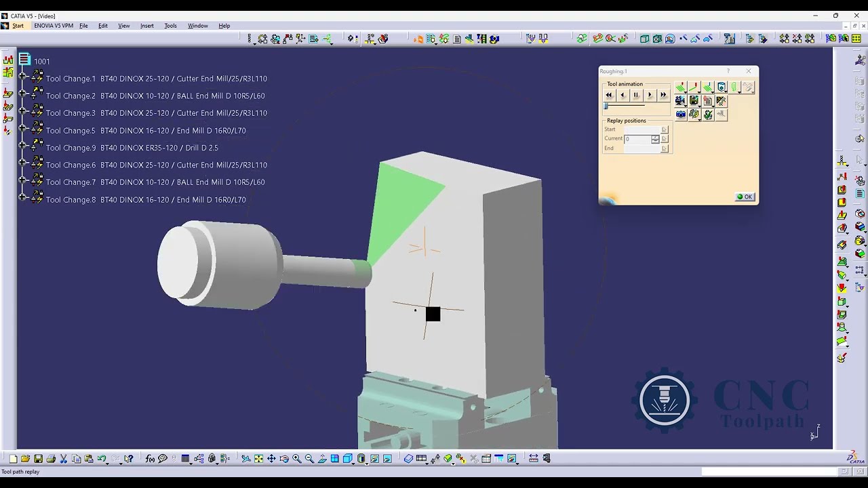868x488 pixels.
Task: Click the What's This help icon
Action: 128,459
